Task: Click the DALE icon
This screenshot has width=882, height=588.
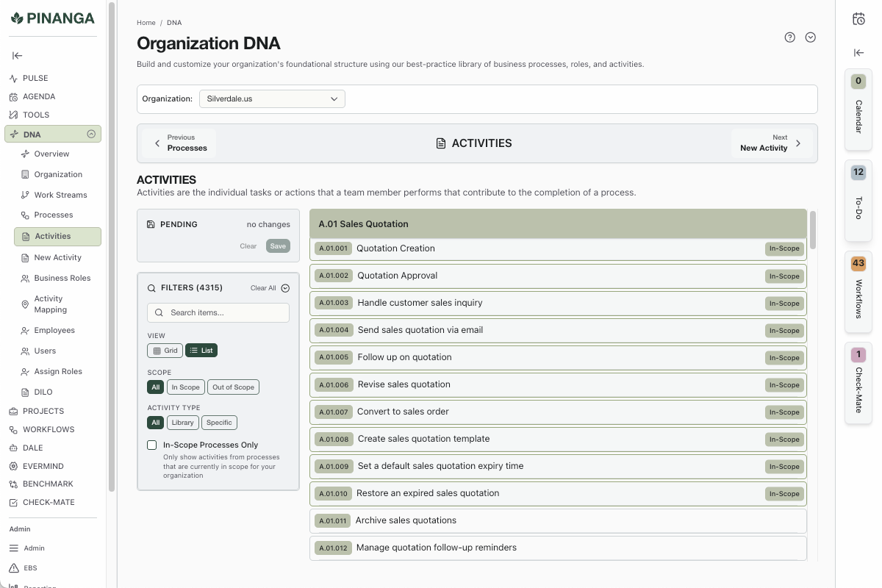Action: [13, 448]
